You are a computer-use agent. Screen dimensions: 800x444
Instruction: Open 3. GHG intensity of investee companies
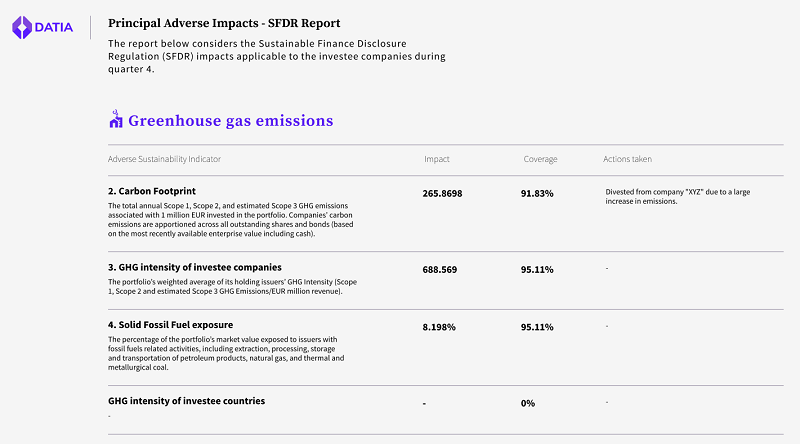(194, 267)
